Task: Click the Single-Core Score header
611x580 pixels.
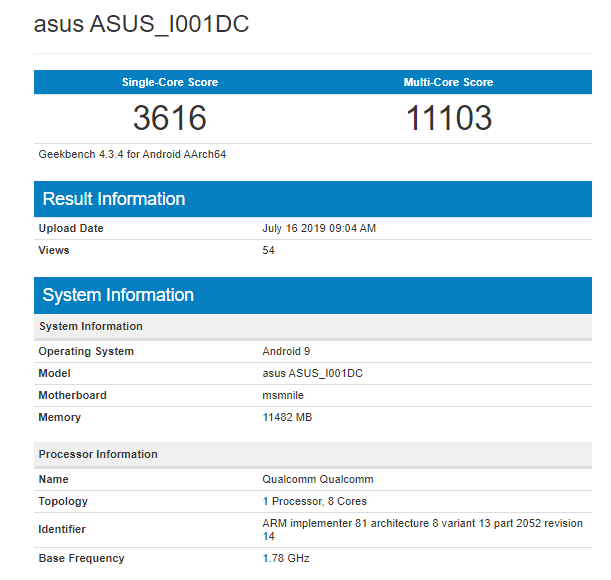Action: tap(170, 82)
